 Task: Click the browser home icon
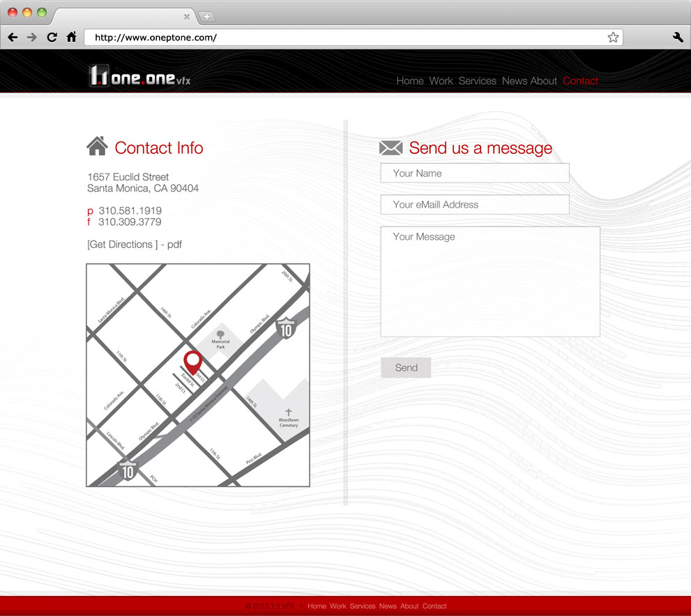tap(71, 38)
